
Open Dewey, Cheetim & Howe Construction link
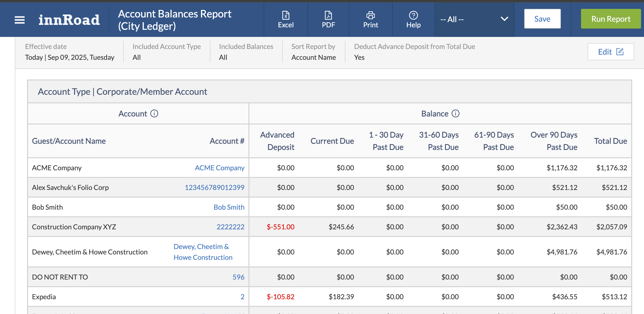pyautogui.click(x=203, y=252)
